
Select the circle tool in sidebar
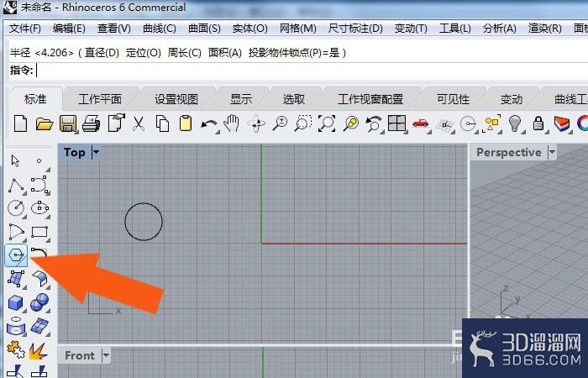tap(16, 208)
